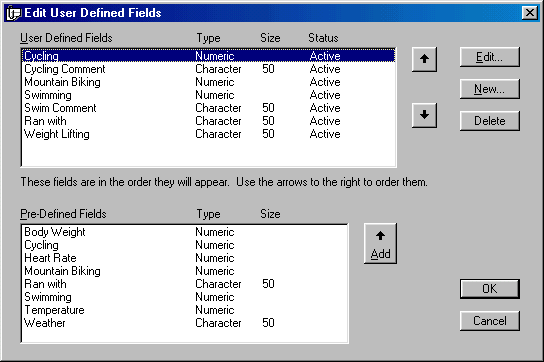Cancel the dialog
544x362 pixels.
click(x=490, y=321)
